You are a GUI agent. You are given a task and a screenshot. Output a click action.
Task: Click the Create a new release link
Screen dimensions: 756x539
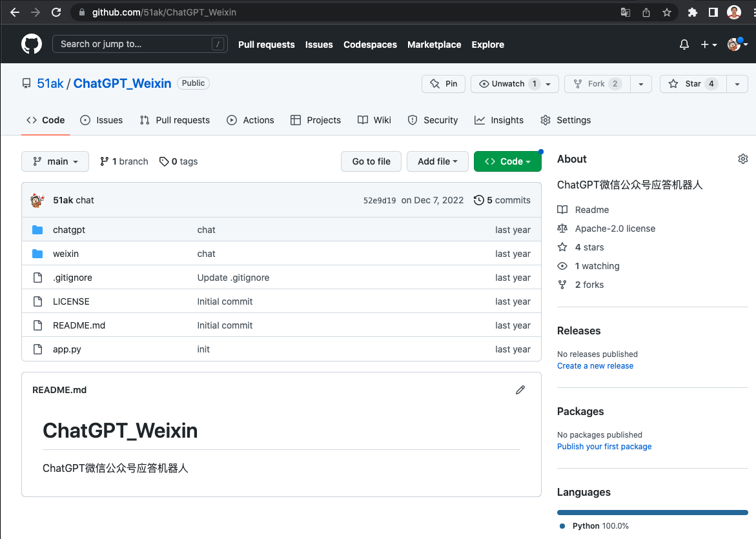[595, 365]
